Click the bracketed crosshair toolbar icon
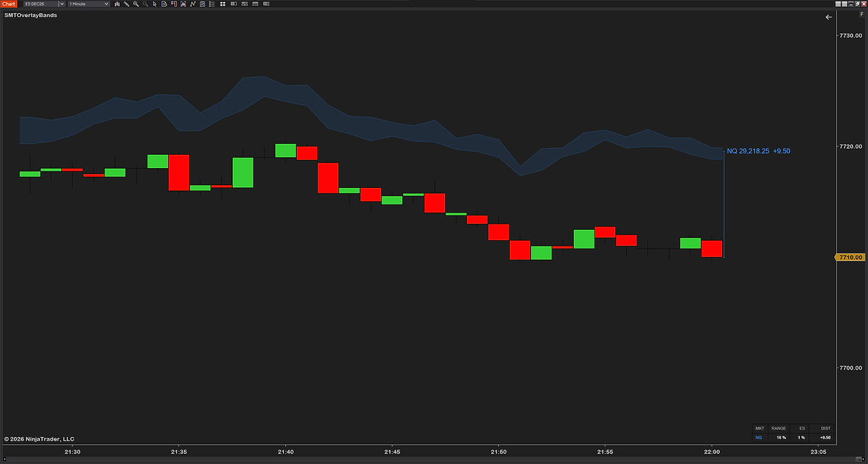The width and height of the screenshot is (868, 464). coord(183,4)
